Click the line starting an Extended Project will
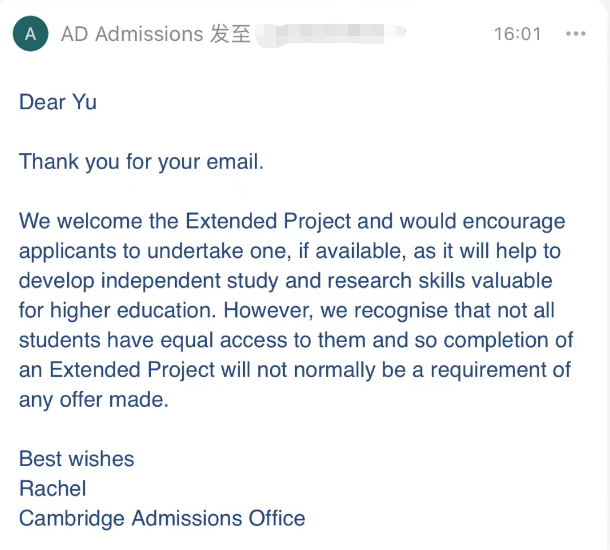Viewport: 610px width, 550px height. pos(295,370)
